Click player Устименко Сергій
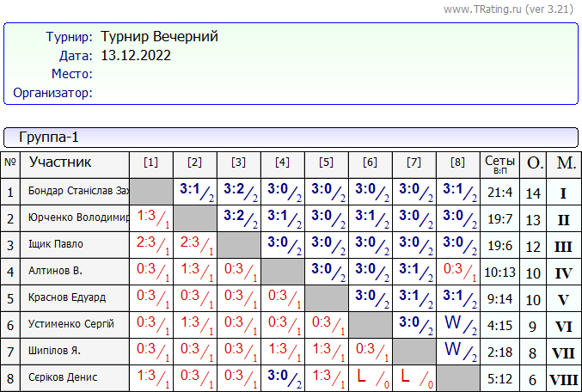The image size is (582, 392). (x=70, y=324)
